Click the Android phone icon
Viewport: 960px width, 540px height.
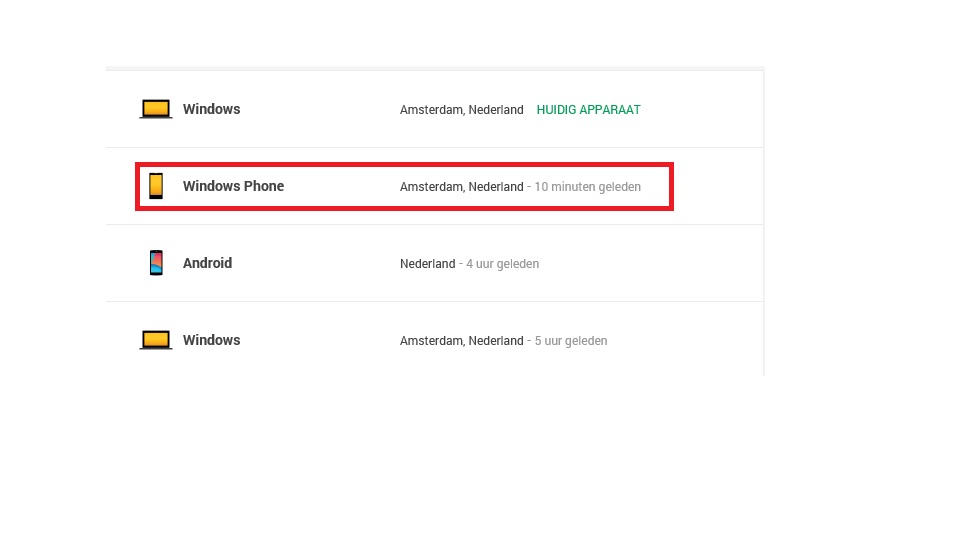point(156,263)
